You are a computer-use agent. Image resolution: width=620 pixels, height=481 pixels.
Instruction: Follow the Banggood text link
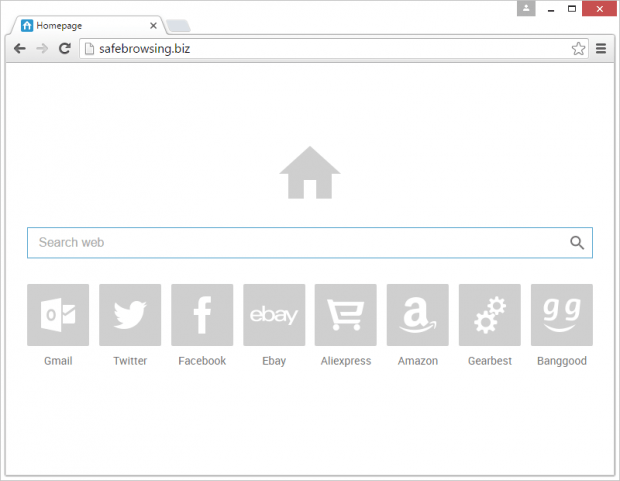562,361
